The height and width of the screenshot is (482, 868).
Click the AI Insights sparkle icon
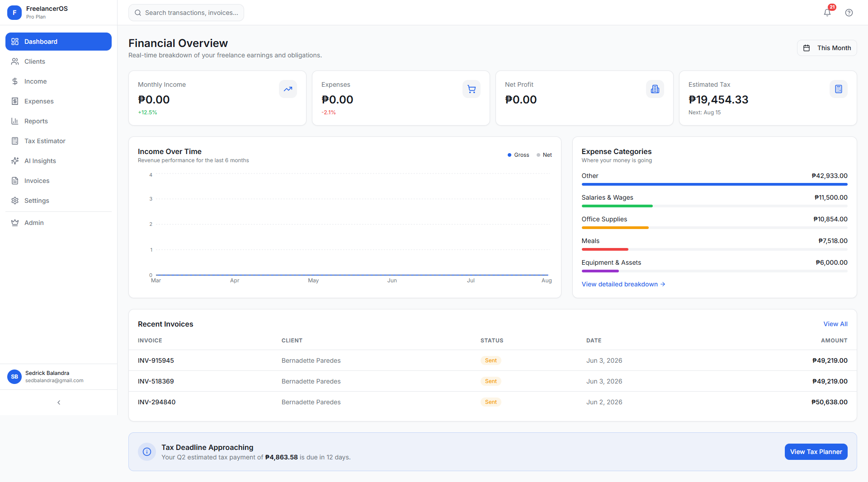[15, 161]
